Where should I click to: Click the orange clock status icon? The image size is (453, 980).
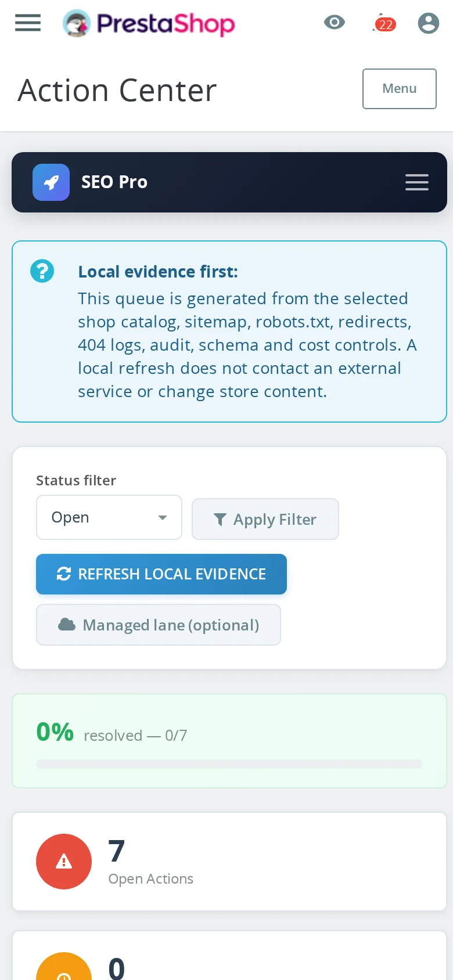click(x=64, y=966)
